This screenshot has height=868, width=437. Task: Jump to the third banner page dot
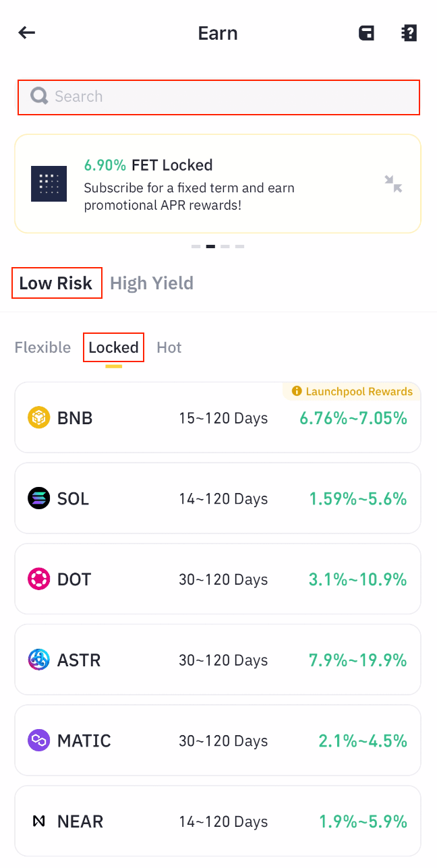(225, 246)
